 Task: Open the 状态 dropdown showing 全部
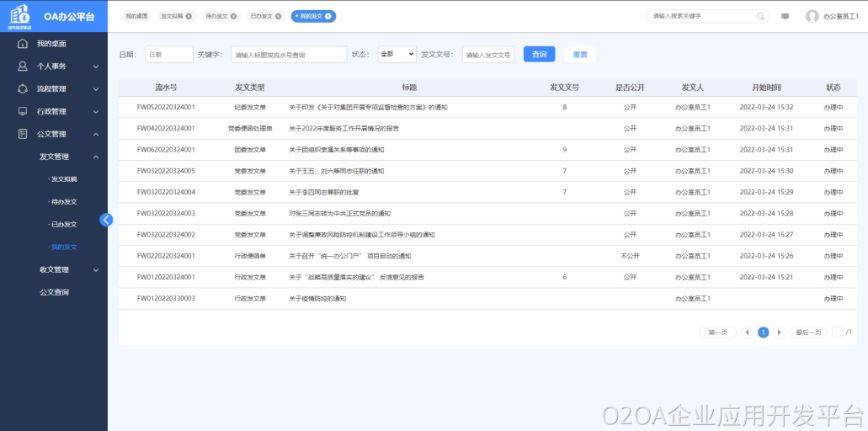click(397, 54)
